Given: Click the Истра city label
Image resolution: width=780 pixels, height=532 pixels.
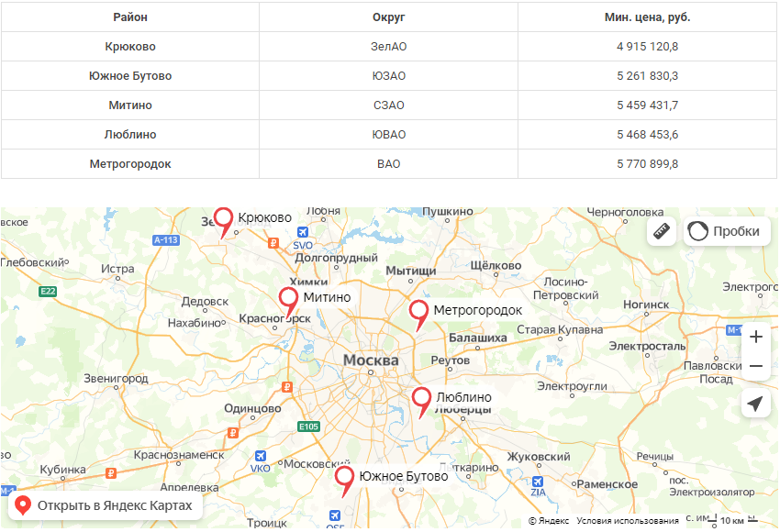Looking at the screenshot, I should 117,269.
